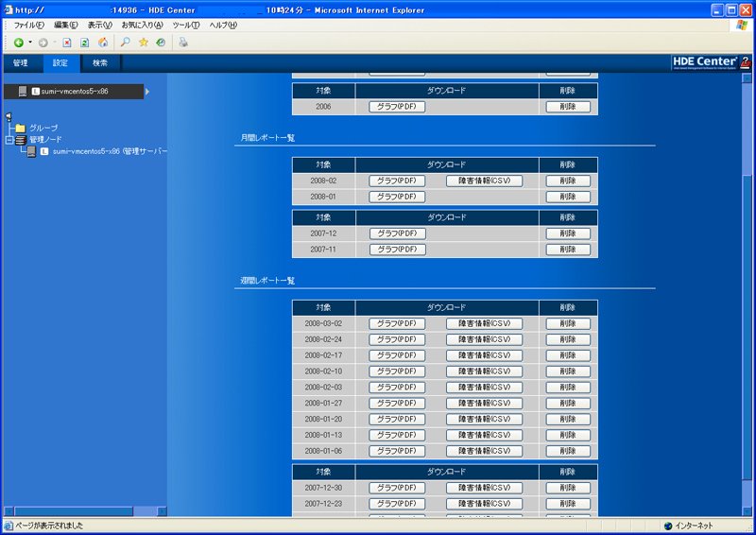Open the 編集(E) menu

[65, 26]
